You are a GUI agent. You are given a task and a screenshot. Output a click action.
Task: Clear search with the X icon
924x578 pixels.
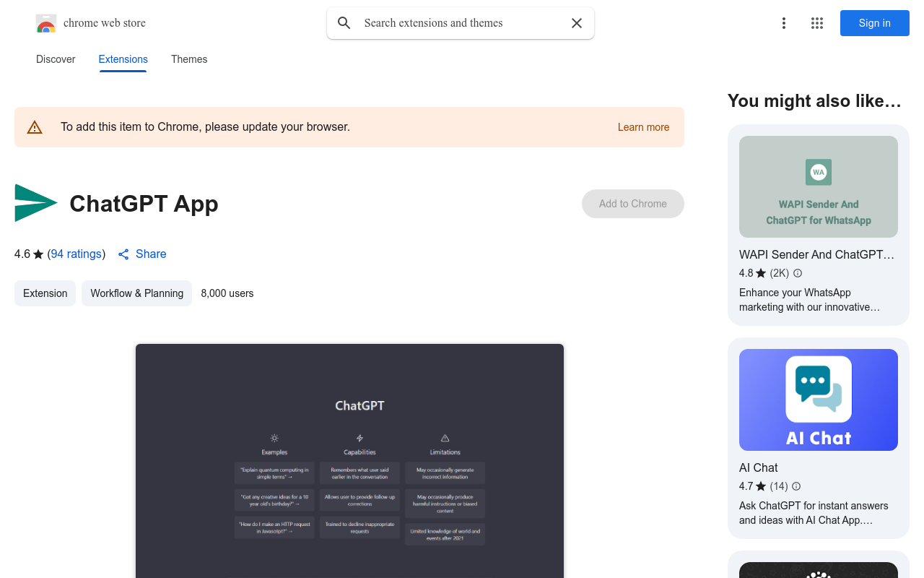point(577,23)
